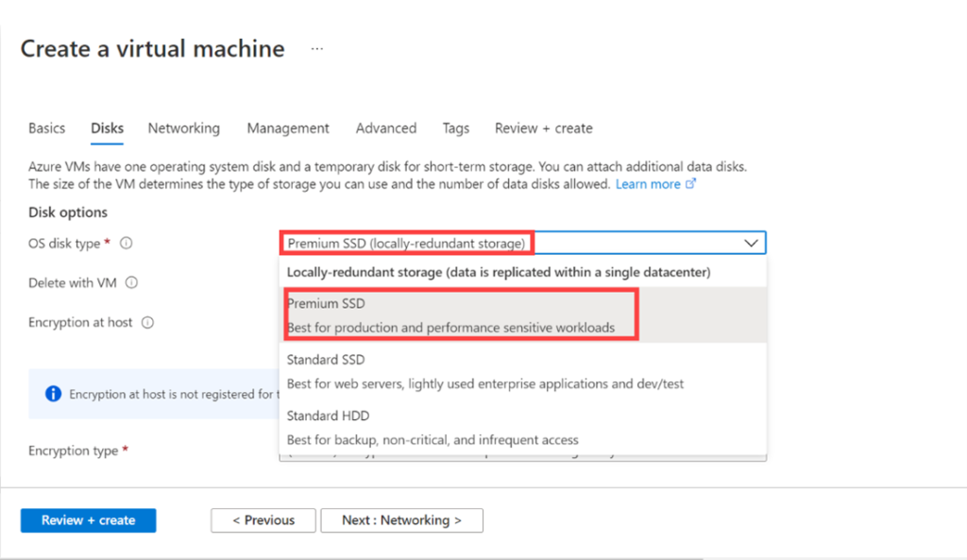This screenshot has width=967, height=560.
Task: Click the Encryption at host label
Action: (80, 322)
